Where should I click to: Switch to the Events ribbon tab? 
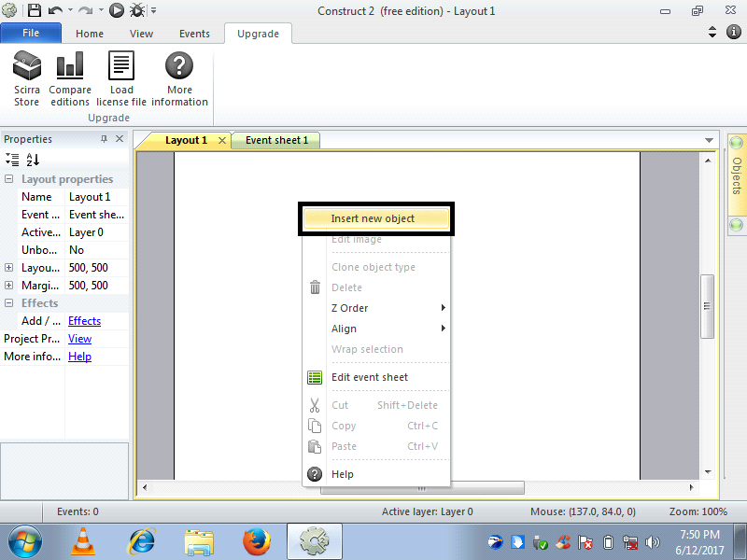coord(194,34)
